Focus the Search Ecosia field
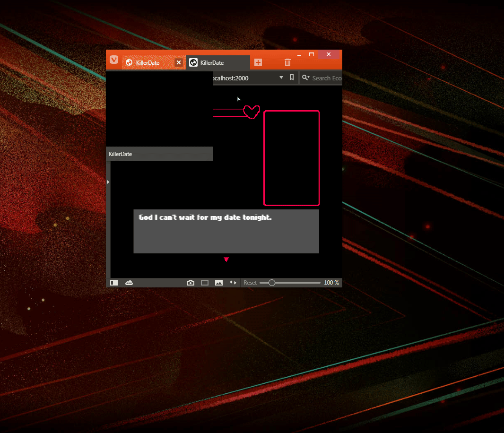 (x=327, y=78)
